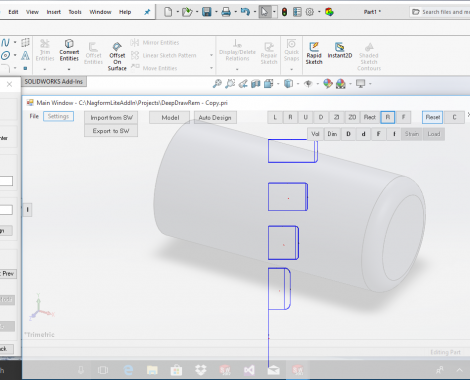Click the Import from SW button
The image size is (470, 380).
(111, 117)
